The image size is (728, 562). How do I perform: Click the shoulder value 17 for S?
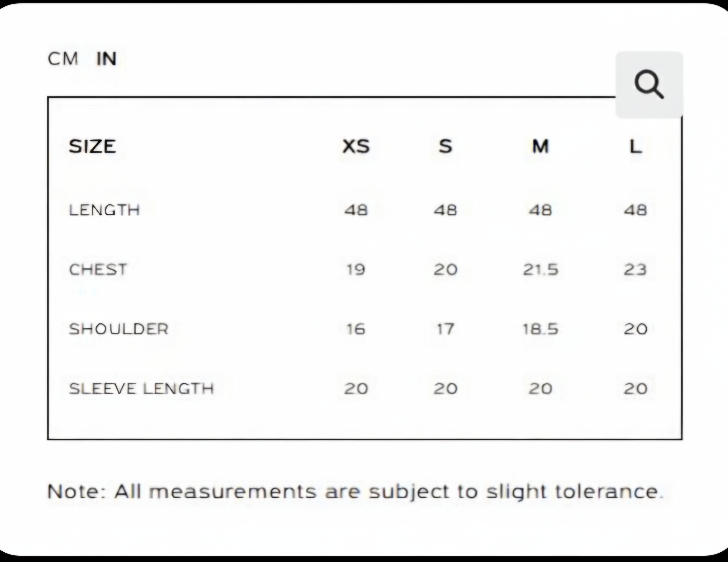(x=445, y=329)
